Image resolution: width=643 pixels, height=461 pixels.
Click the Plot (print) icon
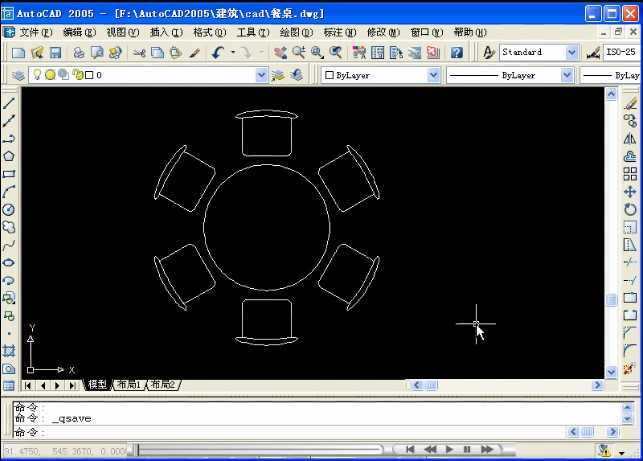pos(79,52)
